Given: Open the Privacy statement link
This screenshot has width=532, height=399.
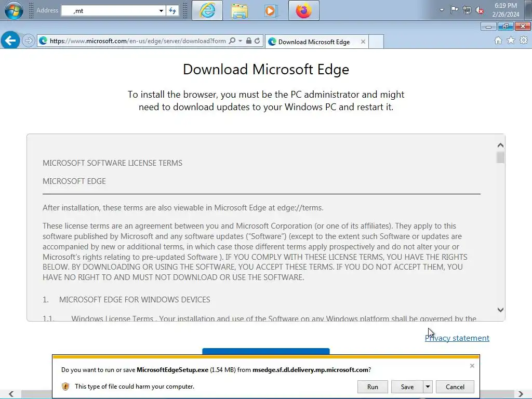Looking at the screenshot, I should pyautogui.click(x=457, y=338).
